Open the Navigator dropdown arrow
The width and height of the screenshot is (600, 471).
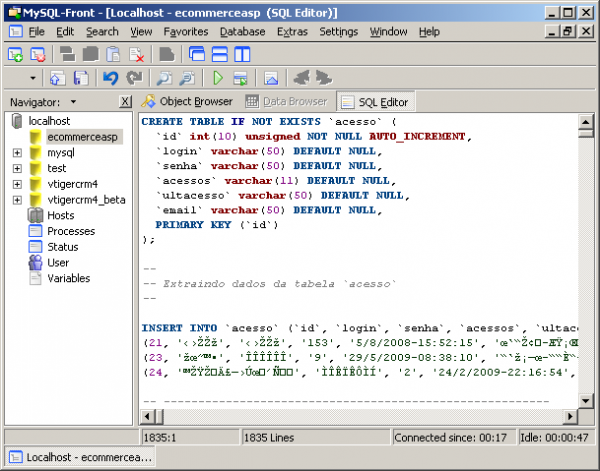[73, 102]
